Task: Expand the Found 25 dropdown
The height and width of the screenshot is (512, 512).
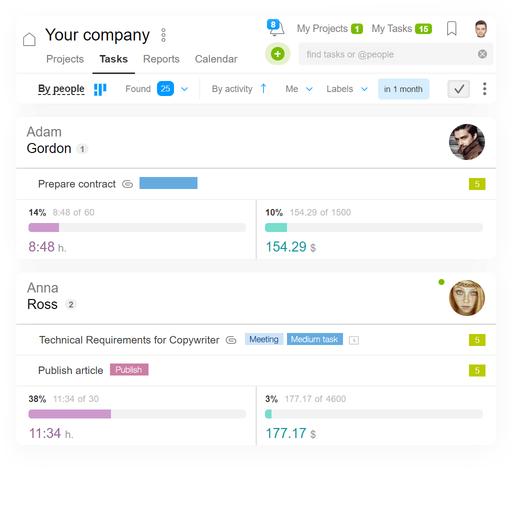Action: pos(184,89)
